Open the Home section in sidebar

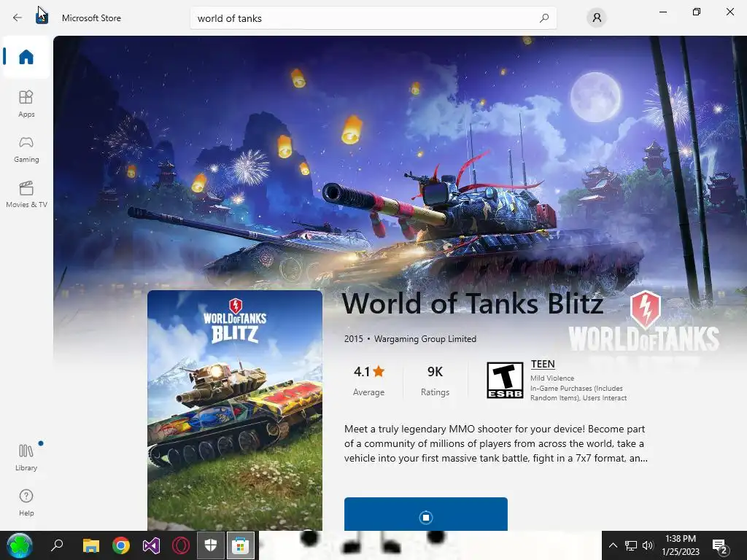(x=26, y=57)
